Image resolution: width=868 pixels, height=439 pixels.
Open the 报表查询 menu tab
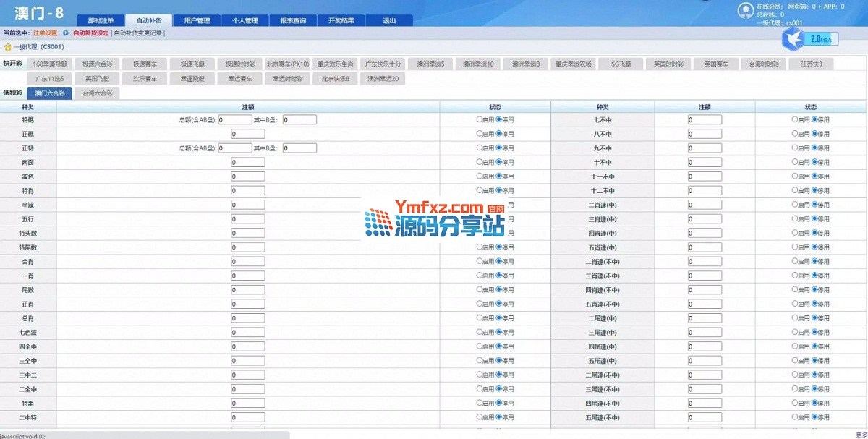click(293, 21)
